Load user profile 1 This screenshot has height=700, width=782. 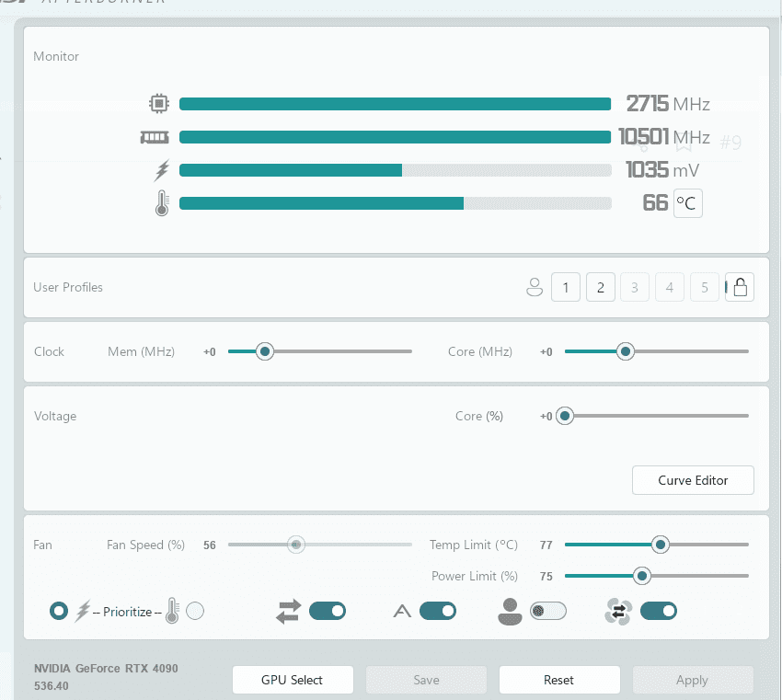566,287
